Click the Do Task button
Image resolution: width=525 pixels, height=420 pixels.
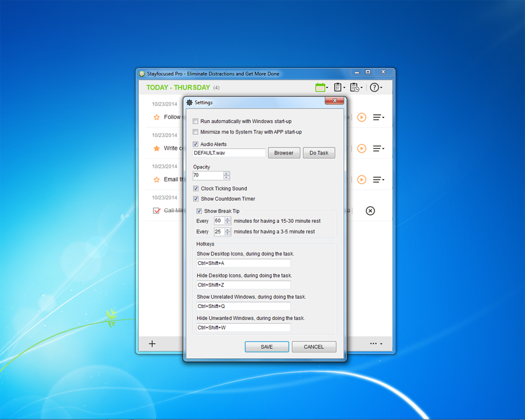click(x=318, y=153)
